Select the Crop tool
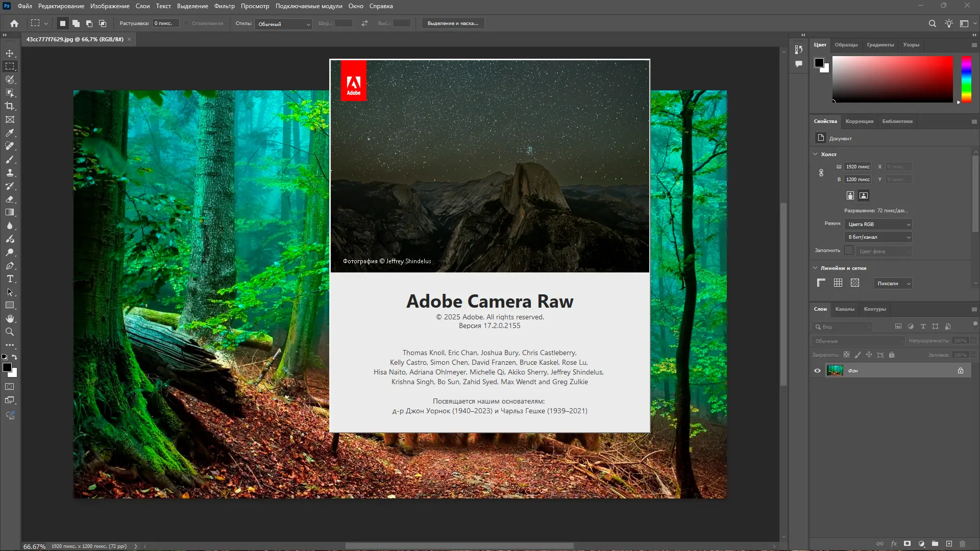 [x=10, y=106]
